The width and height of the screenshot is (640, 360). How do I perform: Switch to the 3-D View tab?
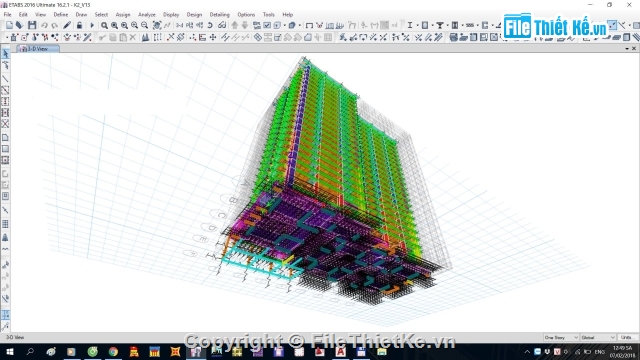pyautogui.click(x=38, y=49)
